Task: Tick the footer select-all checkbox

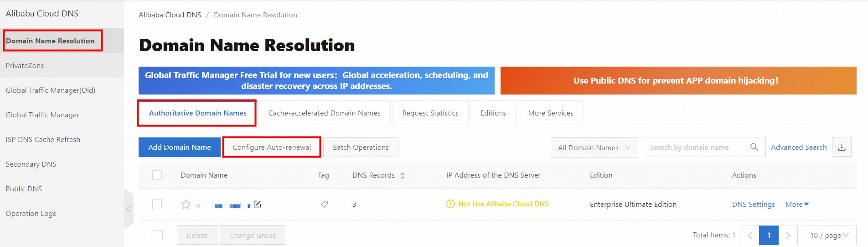Action: point(158,235)
